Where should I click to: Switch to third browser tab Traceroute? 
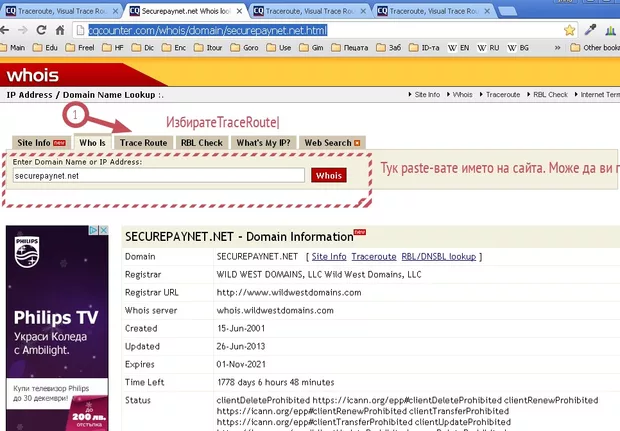(x=309, y=11)
